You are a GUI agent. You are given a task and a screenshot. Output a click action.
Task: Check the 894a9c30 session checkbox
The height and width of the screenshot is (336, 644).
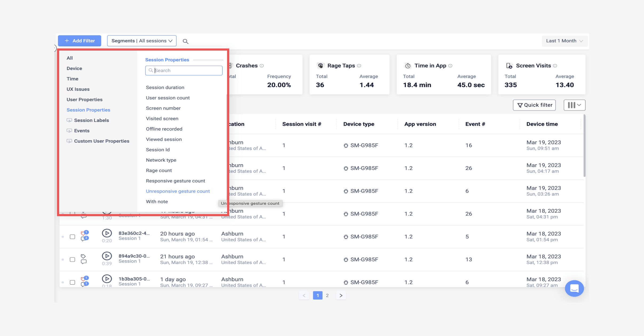pos(73,260)
